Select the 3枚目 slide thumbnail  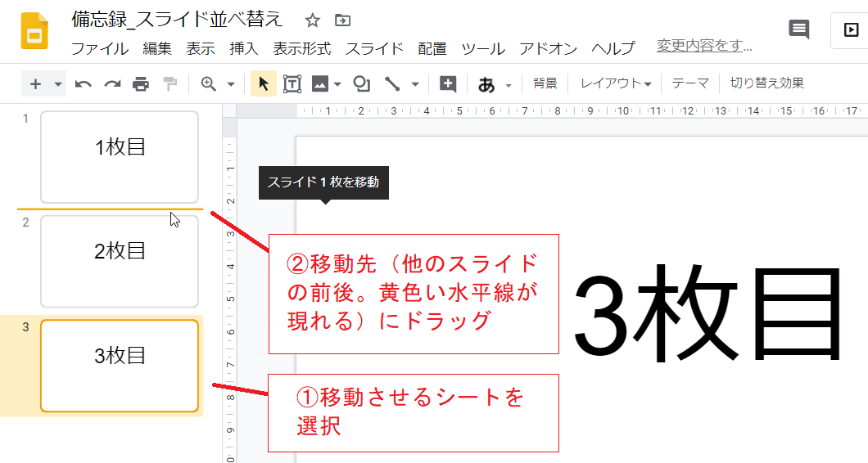[x=120, y=366]
